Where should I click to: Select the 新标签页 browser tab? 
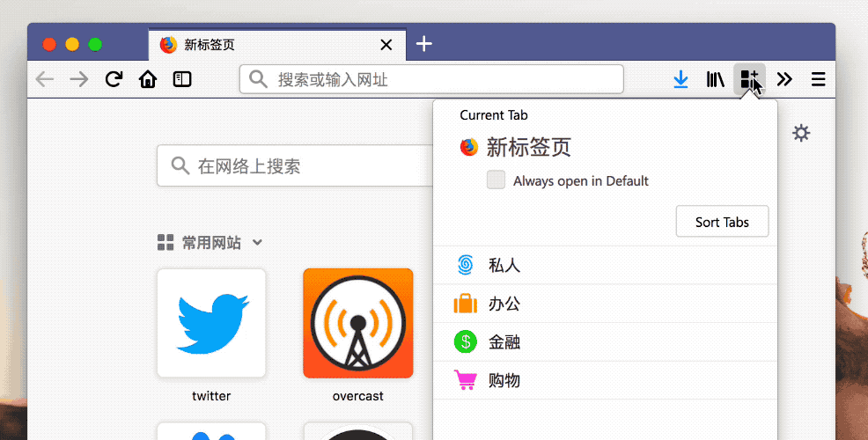[x=277, y=45]
